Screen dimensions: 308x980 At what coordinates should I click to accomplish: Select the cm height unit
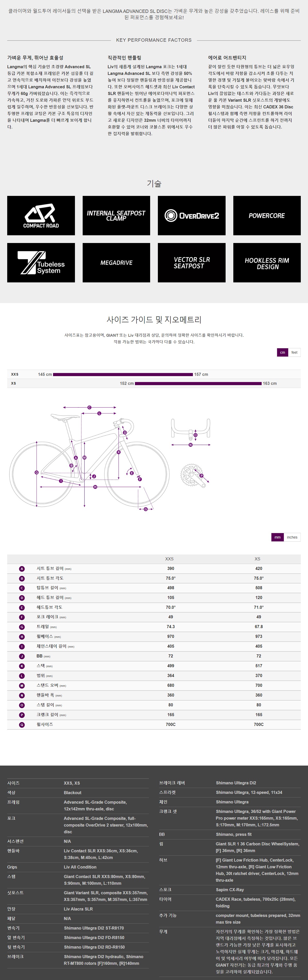[283, 352]
